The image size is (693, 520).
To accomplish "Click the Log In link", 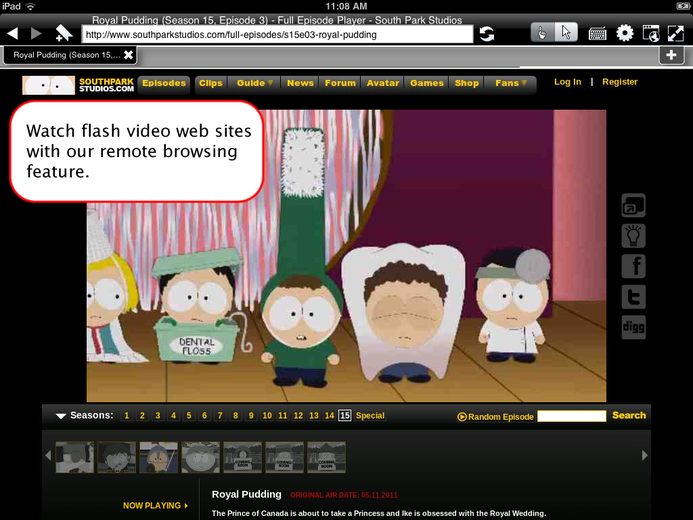I will 567,82.
